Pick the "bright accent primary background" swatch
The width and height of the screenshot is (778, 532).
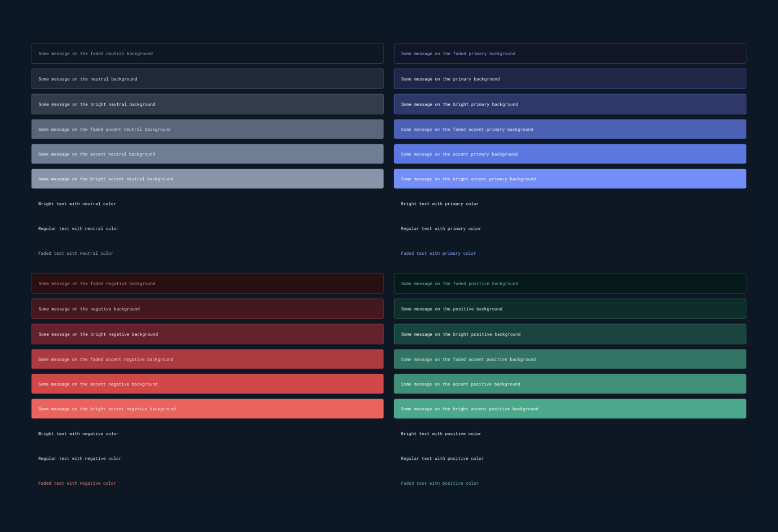(x=570, y=179)
